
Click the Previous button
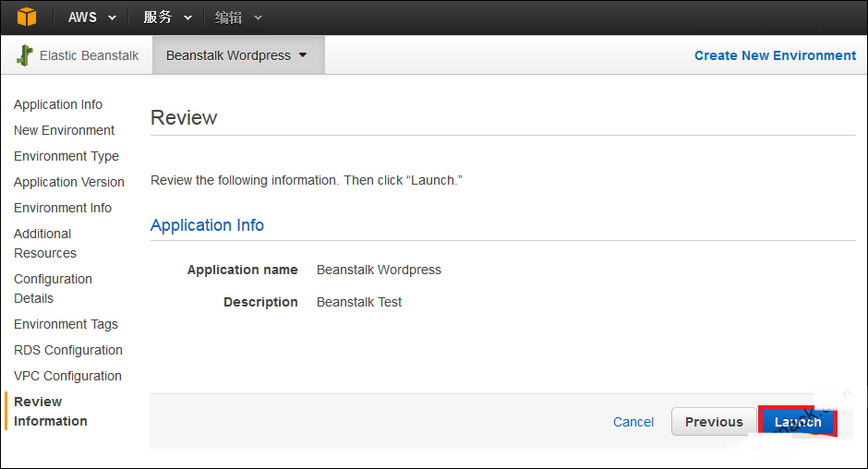click(714, 422)
